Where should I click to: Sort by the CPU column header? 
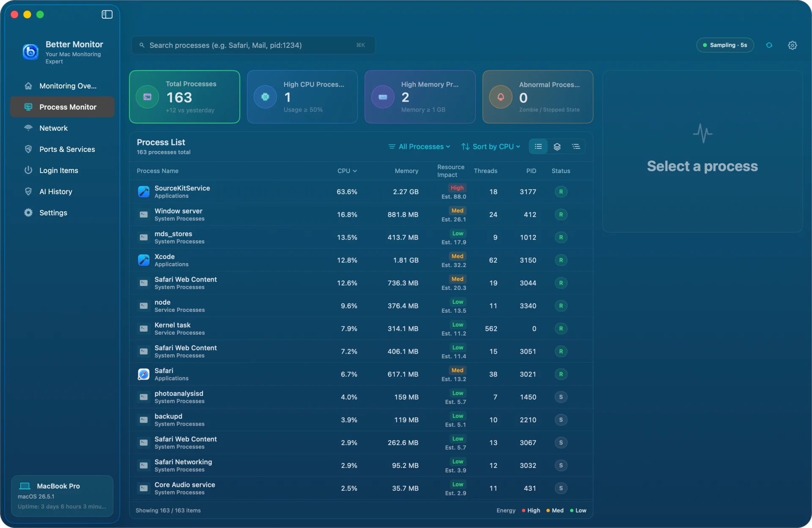tap(347, 171)
